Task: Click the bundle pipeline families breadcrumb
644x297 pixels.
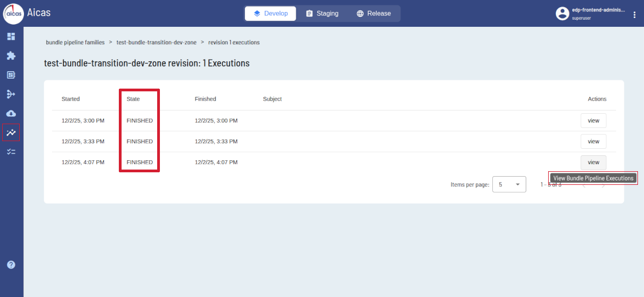Action: click(x=75, y=42)
